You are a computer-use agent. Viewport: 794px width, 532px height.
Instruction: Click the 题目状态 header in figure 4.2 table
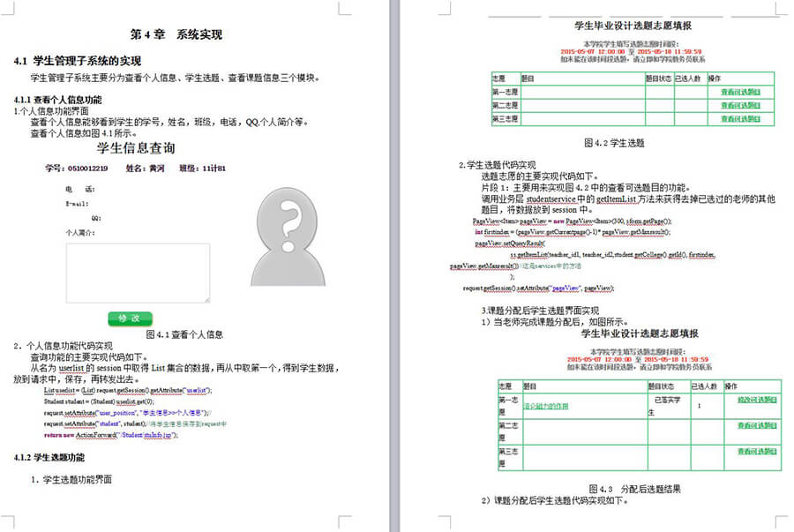point(658,79)
